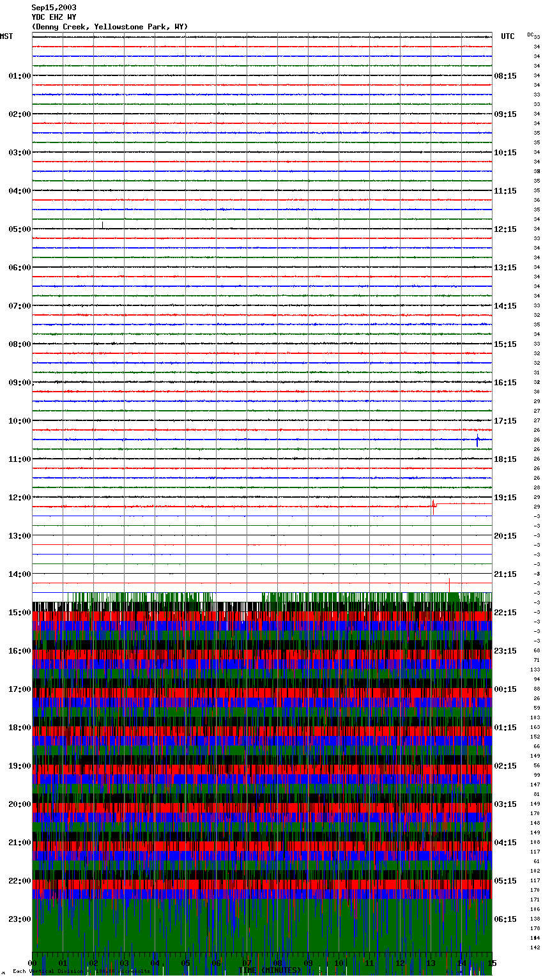This screenshot has height=980, width=543.
Task: Click the 13:15 UTC time label
Action: [505, 268]
